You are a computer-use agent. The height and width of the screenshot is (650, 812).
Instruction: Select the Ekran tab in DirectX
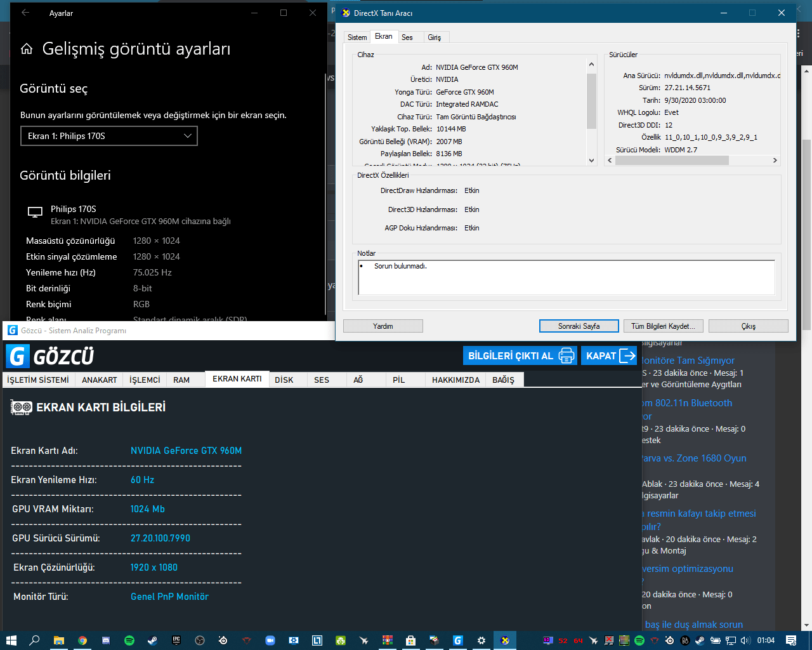(x=384, y=36)
